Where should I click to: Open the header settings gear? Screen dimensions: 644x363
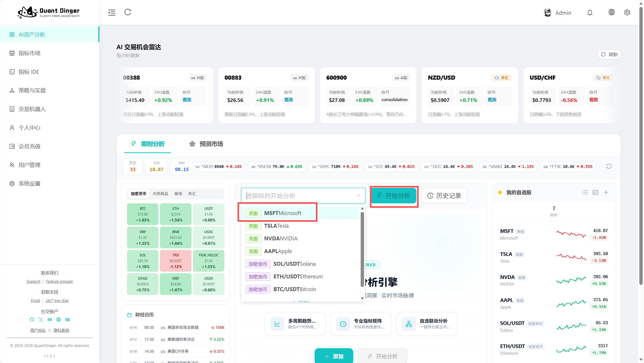[x=627, y=12]
